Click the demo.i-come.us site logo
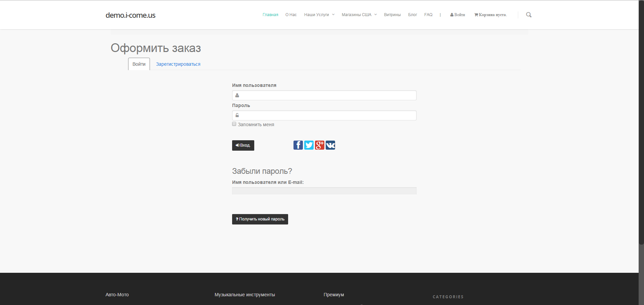Screen dimensions: 644x305 [x=130, y=15]
